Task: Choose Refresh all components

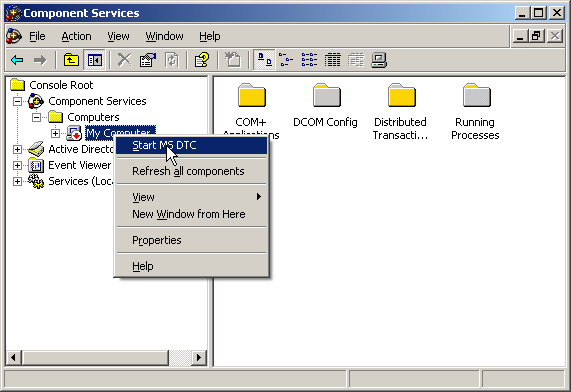Action: tap(192, 171)
